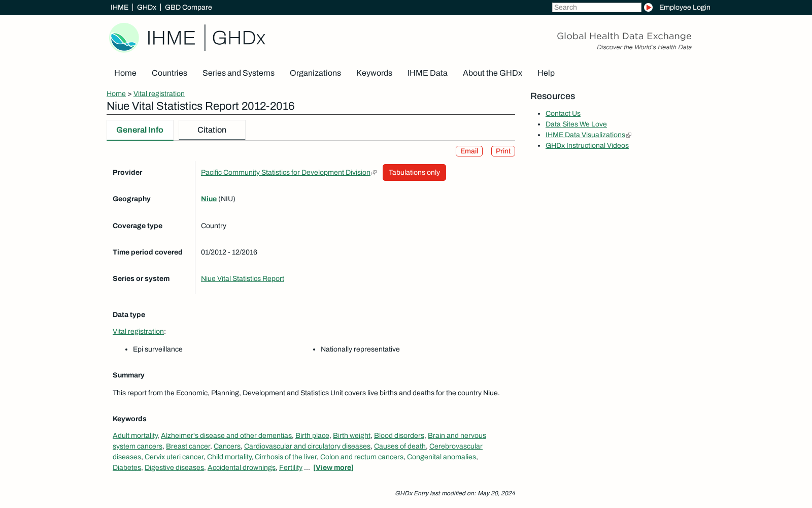The width and height of the screenshot is (812, 508).
Task: Open IHME Data menu item
Action: tap(427, 73)
